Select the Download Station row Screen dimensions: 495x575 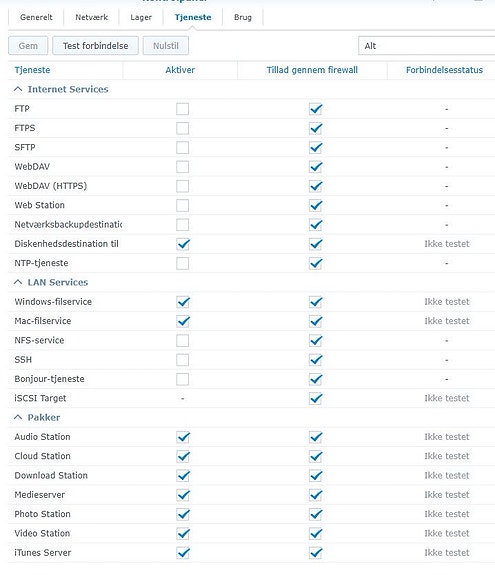pos(252,476)
